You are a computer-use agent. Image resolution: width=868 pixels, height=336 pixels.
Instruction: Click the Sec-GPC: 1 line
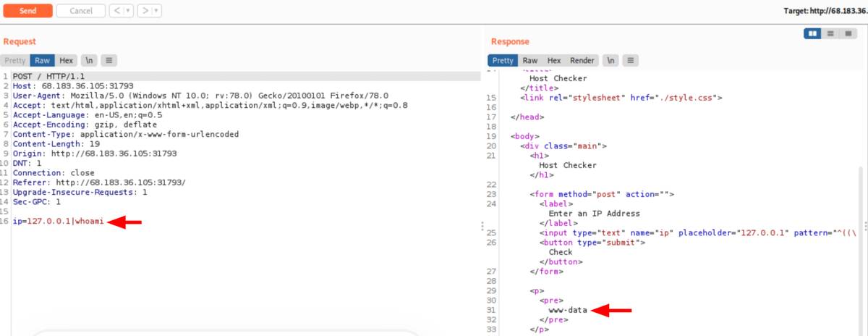pyautogui.click(x=36, y=202)
